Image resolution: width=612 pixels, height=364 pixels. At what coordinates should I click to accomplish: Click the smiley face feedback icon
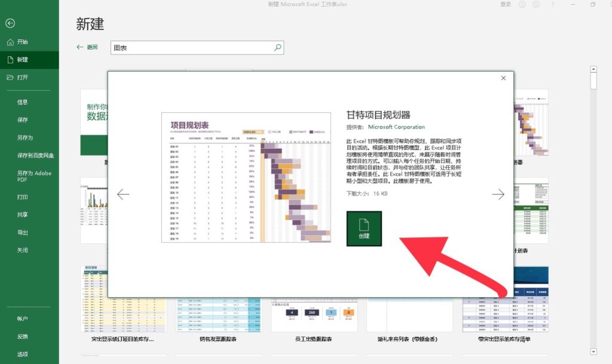522,4
